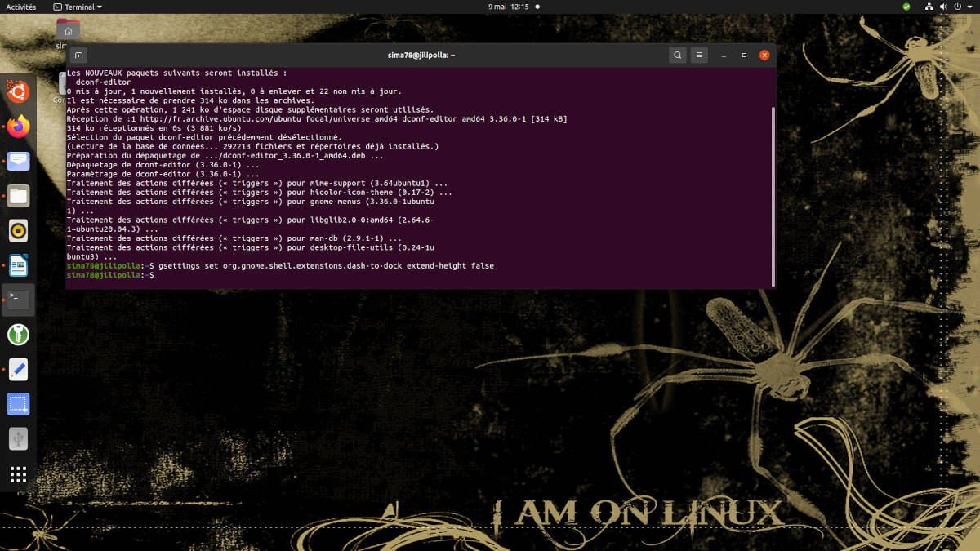Launch Firefox from the dock
The width and height of the screenshot is (980, 551).
pyautogui.click(x=18, y=127)
